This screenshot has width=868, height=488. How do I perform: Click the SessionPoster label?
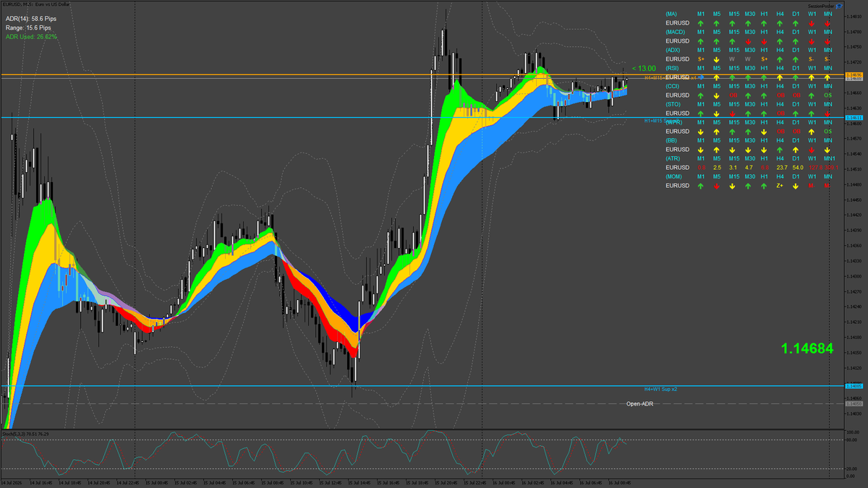[x=820, y=5]
